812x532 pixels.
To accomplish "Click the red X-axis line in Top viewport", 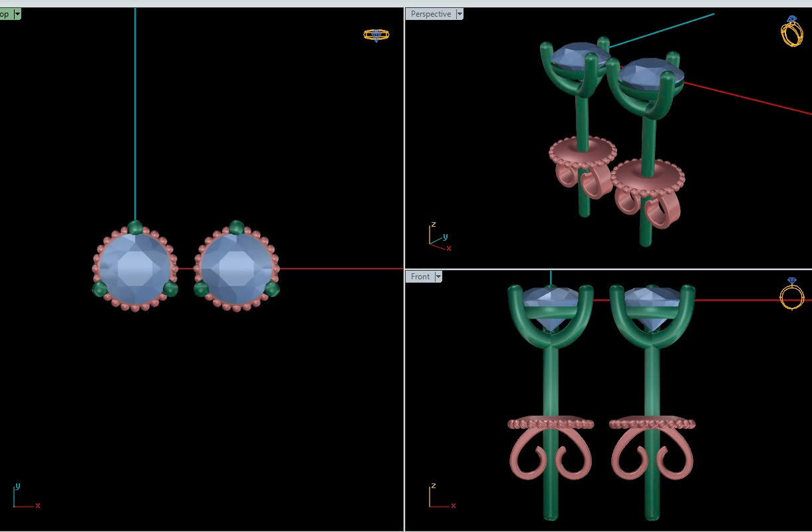I will click(x=339, y=269).
